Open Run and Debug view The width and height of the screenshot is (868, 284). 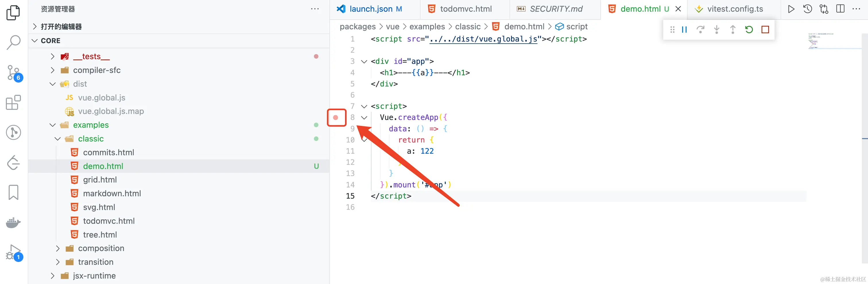[14, 253]
